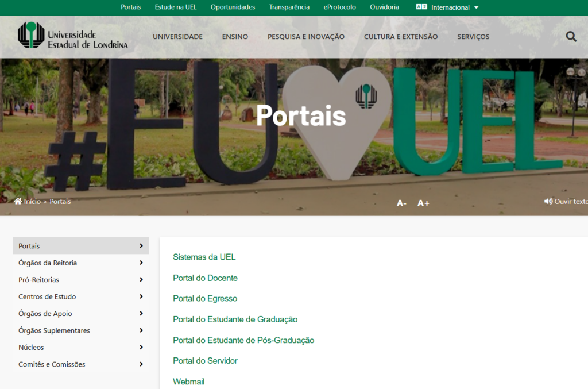Open the ENSINO main menu
588x389 pixels.
(235, 37)
